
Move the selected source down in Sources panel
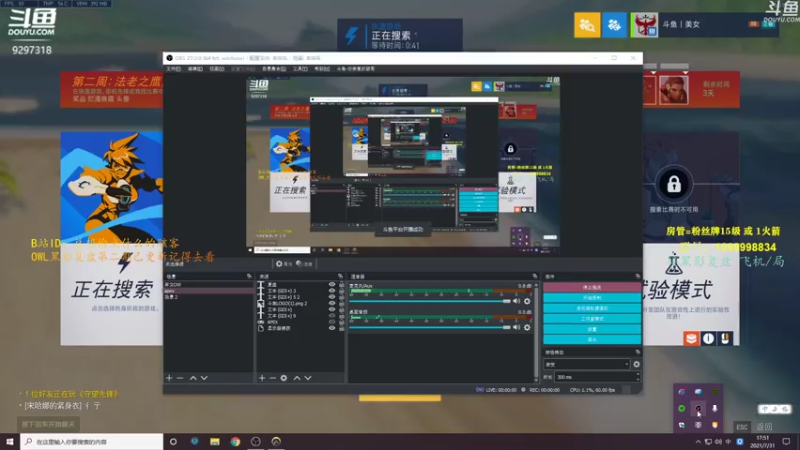pyautogui.click(x=308, y=378)
